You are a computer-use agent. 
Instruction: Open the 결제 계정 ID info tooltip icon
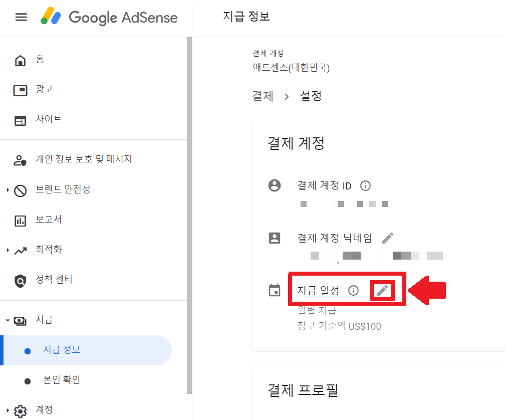pos(365,185)
